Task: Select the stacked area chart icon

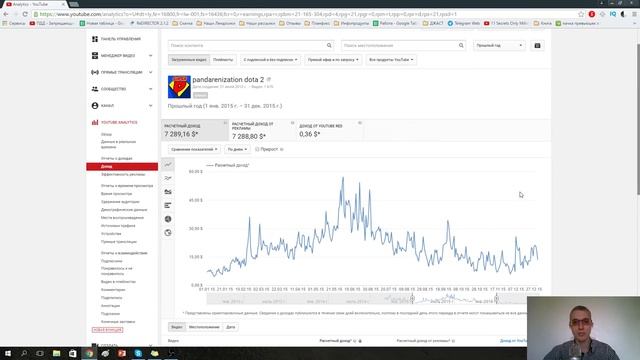Action: tap(168, 192)
